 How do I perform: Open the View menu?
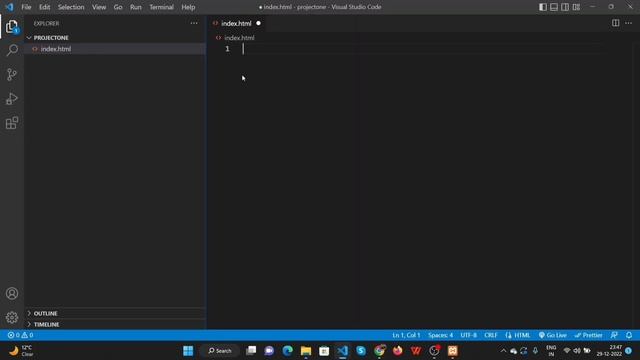click(x=99, y=7)
